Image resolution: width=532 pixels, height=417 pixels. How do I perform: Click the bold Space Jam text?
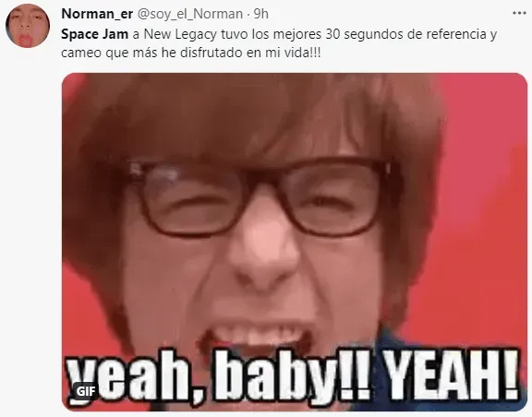tap(94, 34)
